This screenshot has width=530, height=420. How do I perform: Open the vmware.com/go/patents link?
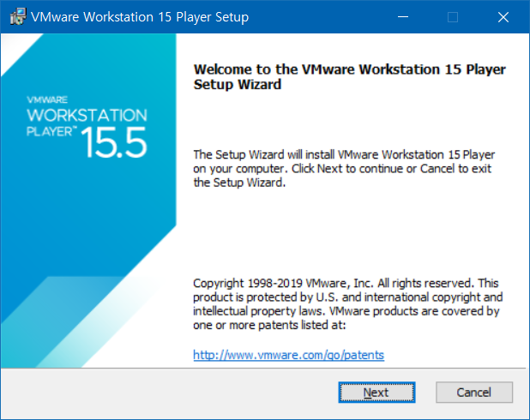(288, 355)
